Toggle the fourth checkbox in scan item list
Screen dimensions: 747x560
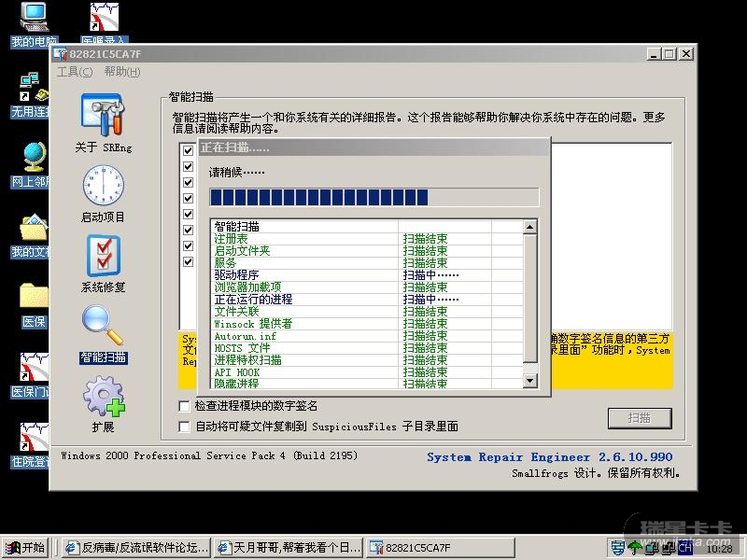click(189, 198)
